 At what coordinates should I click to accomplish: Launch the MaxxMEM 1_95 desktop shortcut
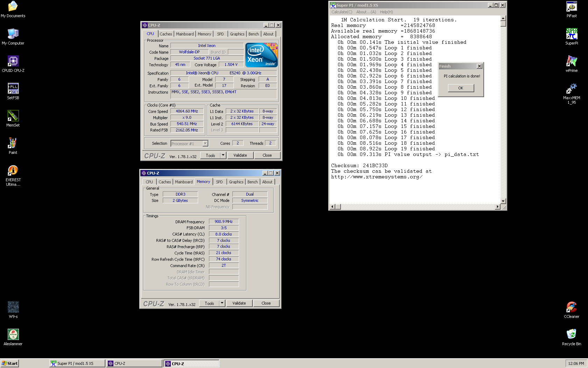click(572, 94)
